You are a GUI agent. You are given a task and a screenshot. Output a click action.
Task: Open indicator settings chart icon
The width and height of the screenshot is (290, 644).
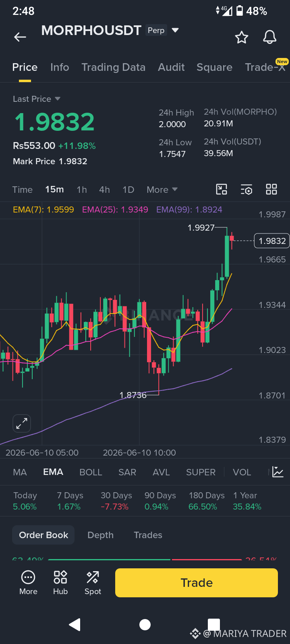pyautogui.click(x=278, y=472)
